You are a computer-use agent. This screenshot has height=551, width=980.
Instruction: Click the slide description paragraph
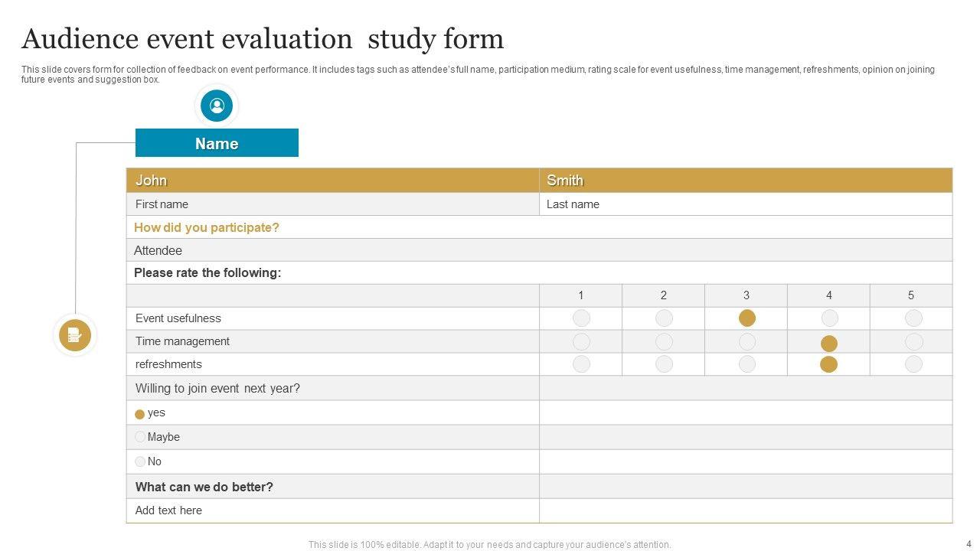(x=478, y=74)
